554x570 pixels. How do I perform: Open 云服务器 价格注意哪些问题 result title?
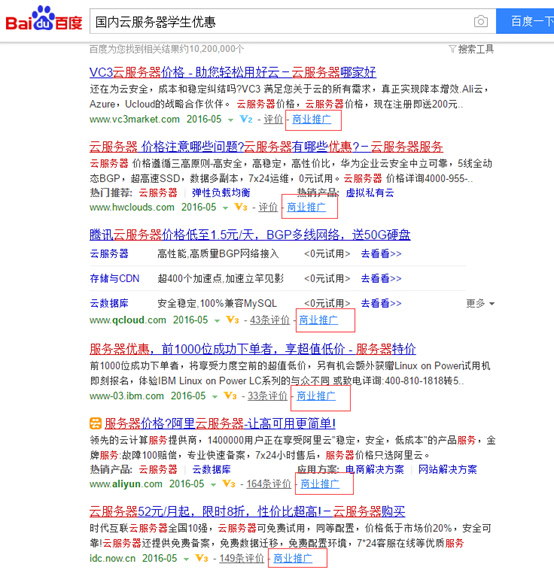click(x=266, y=147)
